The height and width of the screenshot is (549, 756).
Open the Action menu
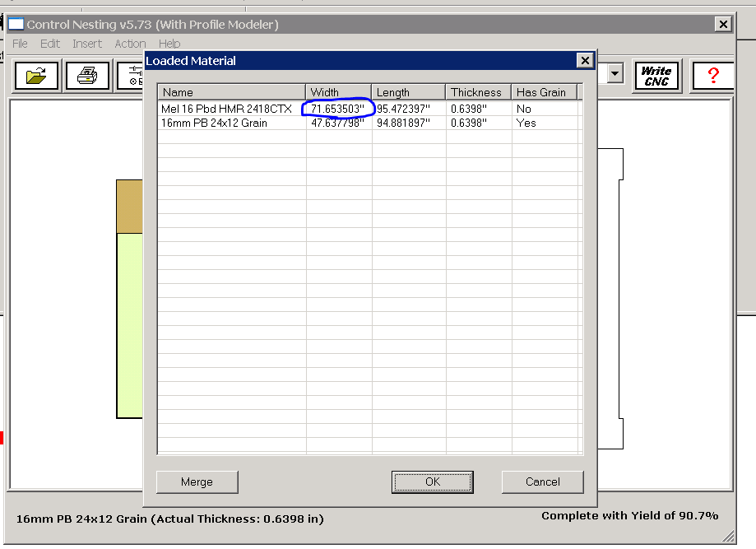click(x=130, y=44)
